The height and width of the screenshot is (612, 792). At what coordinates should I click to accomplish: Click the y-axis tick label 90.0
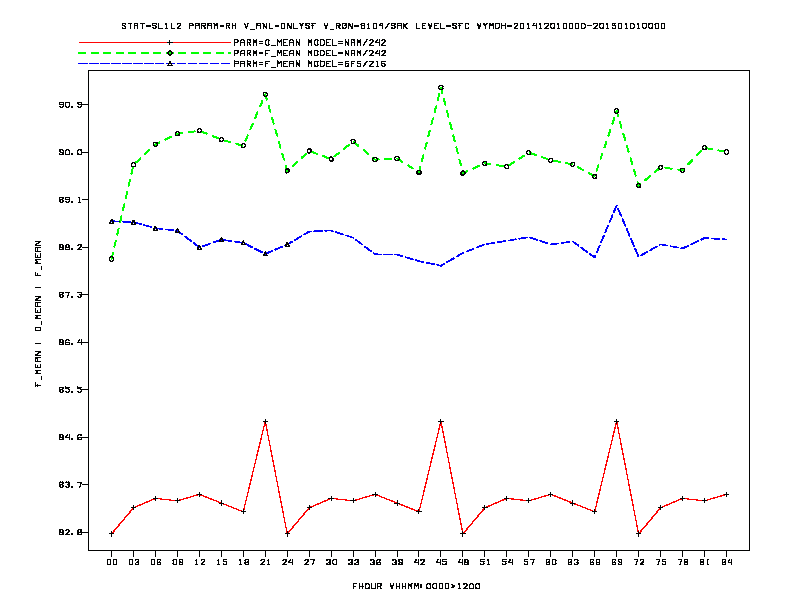point(70,152)
